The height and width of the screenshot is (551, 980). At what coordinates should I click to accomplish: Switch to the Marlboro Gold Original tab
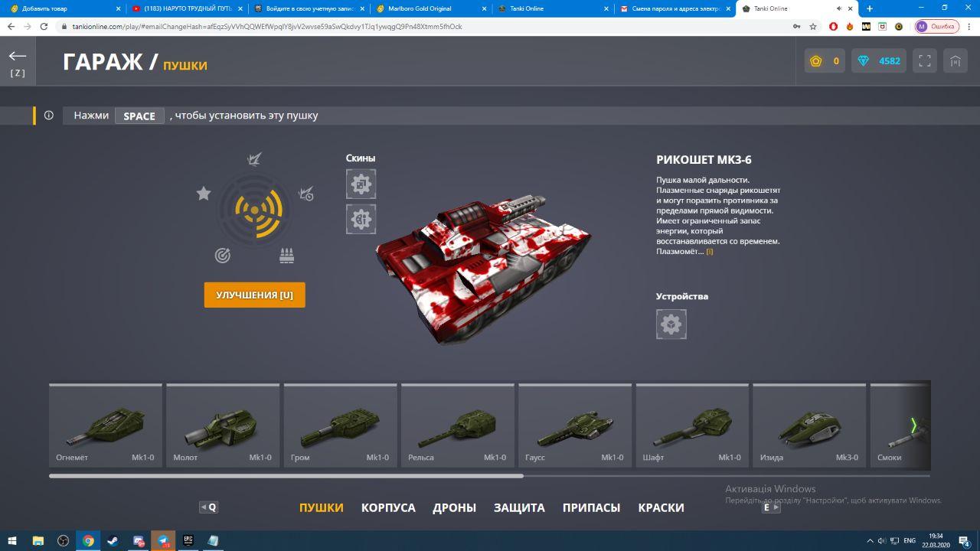tap(431, 8)
